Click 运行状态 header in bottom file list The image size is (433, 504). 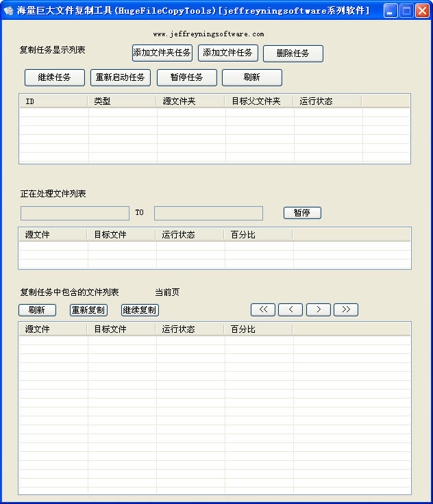click(x=190, y=329)
